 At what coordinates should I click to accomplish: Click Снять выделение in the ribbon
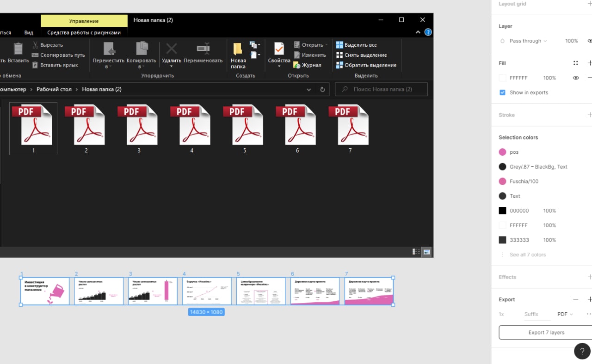361,55
